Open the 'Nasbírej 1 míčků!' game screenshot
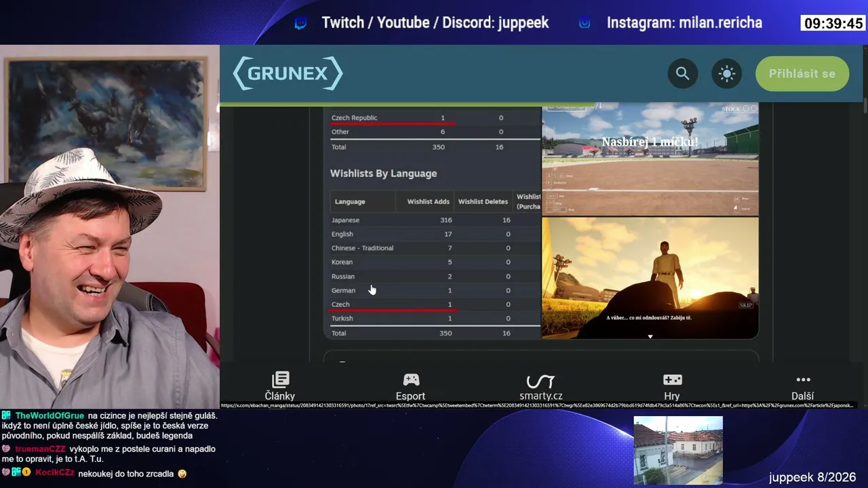Image resolution: width=868 pixels, height=488 pixels. (x=650, y=159)
